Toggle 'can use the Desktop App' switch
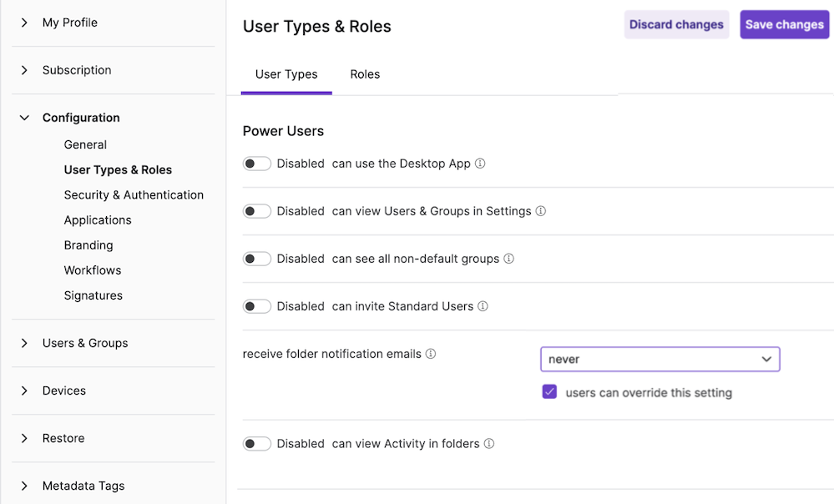This screenshot has height=504, width=834. [257, 164]
